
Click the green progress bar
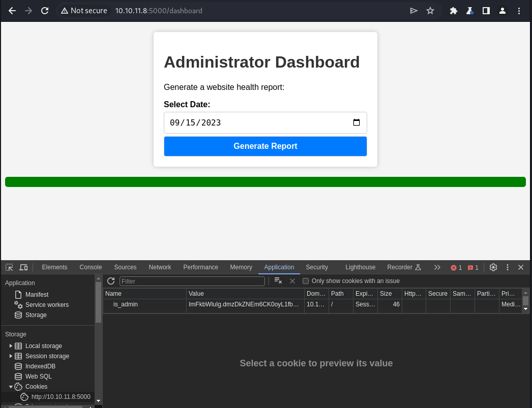point(265,181)
